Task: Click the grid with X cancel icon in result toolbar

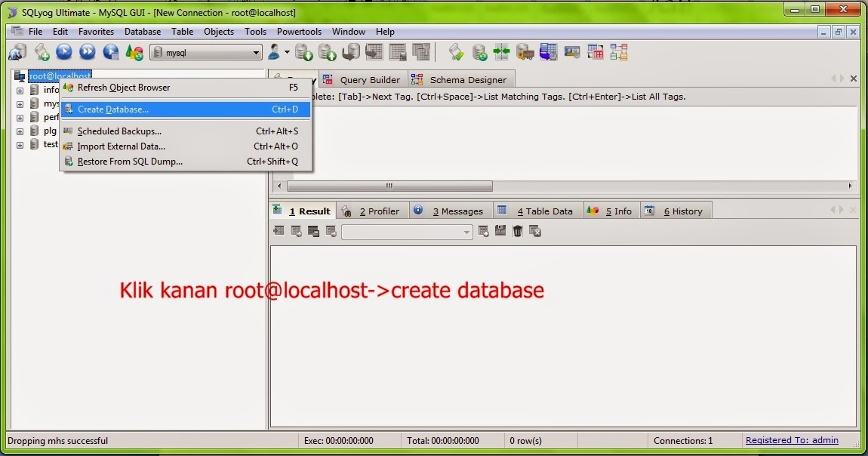Action: click(x=534, y=231)
